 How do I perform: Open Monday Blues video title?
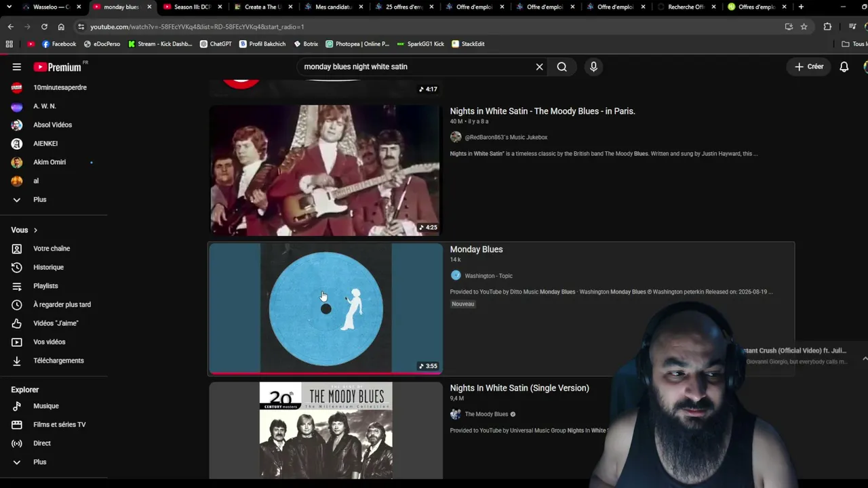(476, 249)
